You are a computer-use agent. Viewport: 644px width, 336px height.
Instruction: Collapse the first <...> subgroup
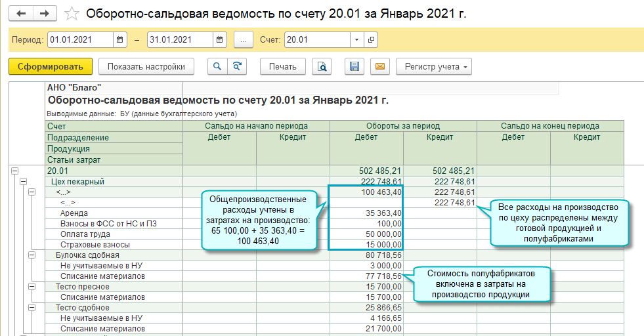[32, 192]
